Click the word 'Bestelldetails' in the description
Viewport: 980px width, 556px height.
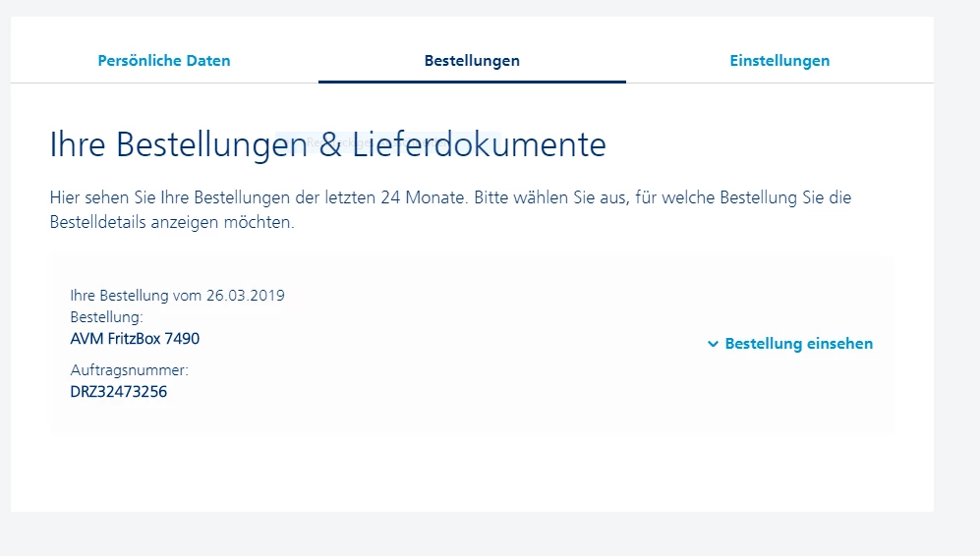point(98,222)
